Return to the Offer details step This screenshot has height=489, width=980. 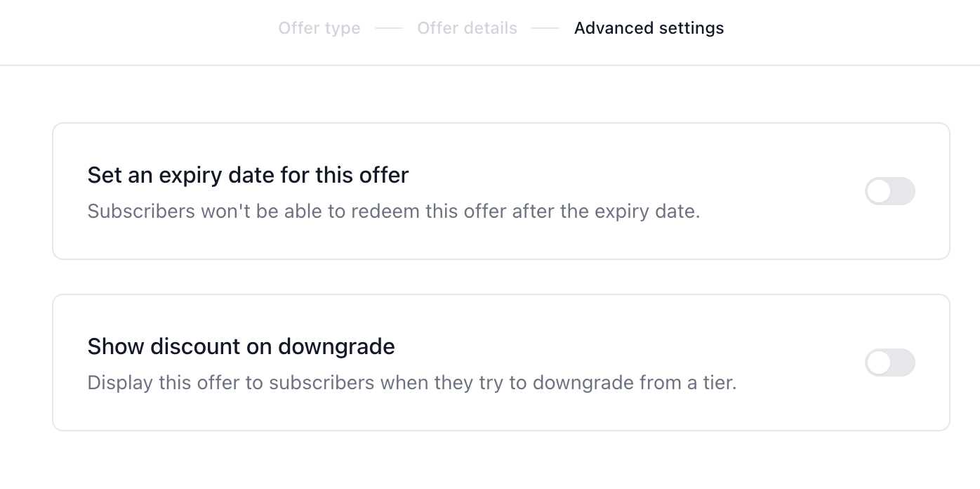coord(467,28)
